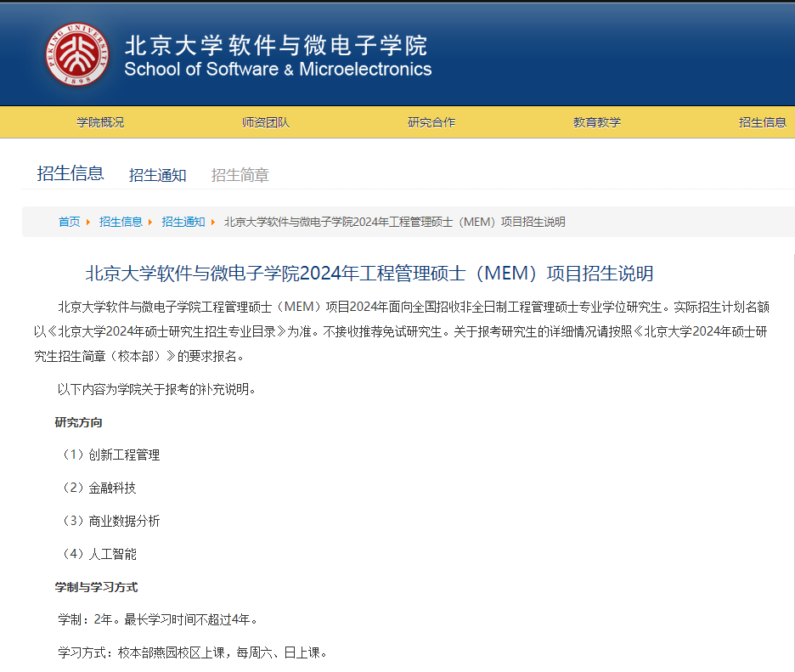Image resolution: width=795 pixels, height=672 pixels.
Task: Click the breadcrumb current page title text
Action: coord(394,222)
